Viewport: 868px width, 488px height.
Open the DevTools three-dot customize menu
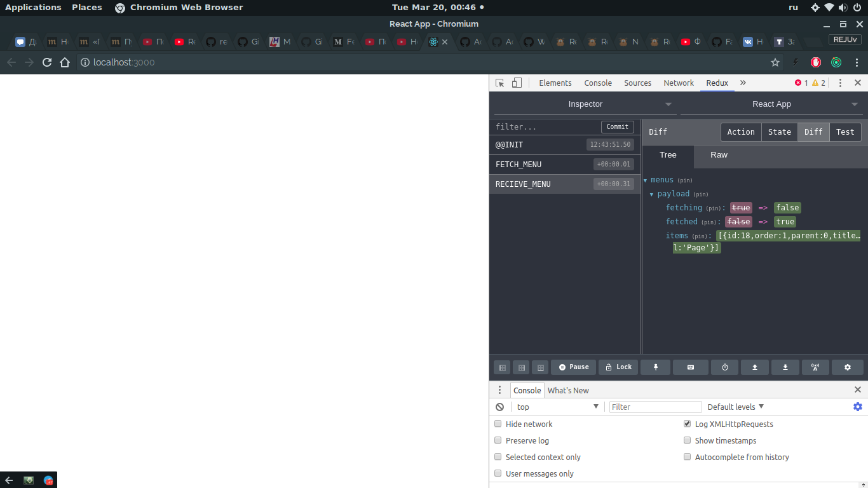click(840, 83)
